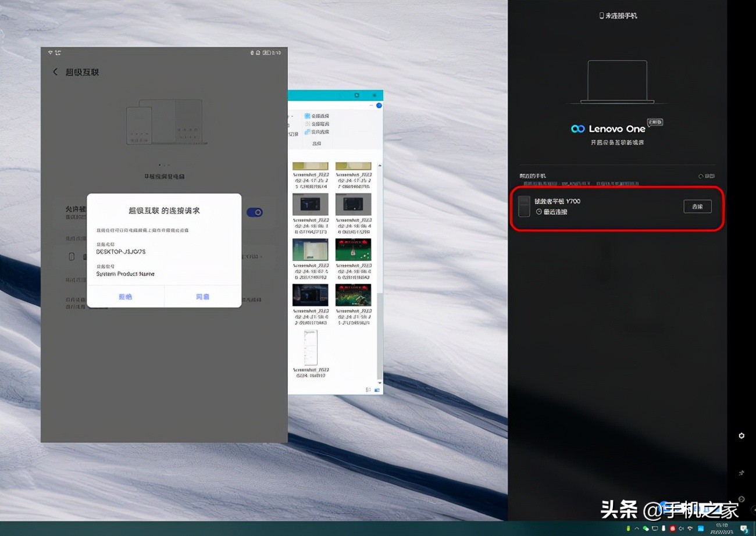Open the notification center on taskbar
The width and height of the screenshot is (756, 536).
pos(744,528)
